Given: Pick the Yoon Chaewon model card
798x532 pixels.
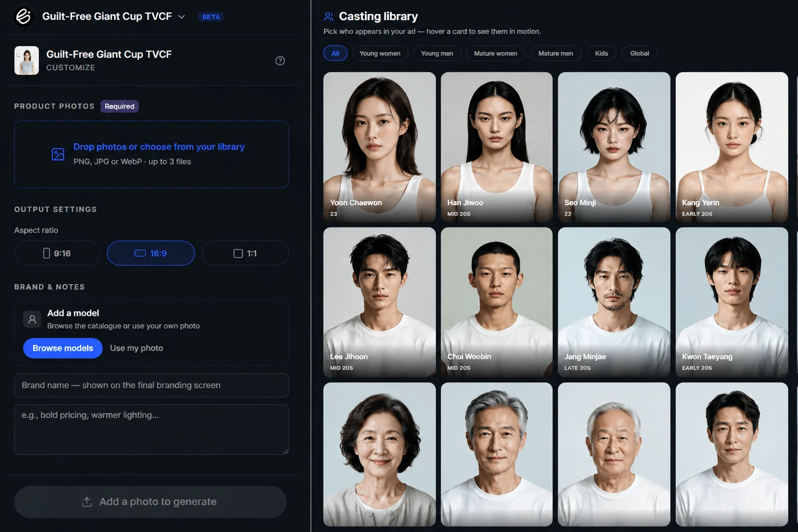Looking at the screenshot, I should [x=379, y=147].
